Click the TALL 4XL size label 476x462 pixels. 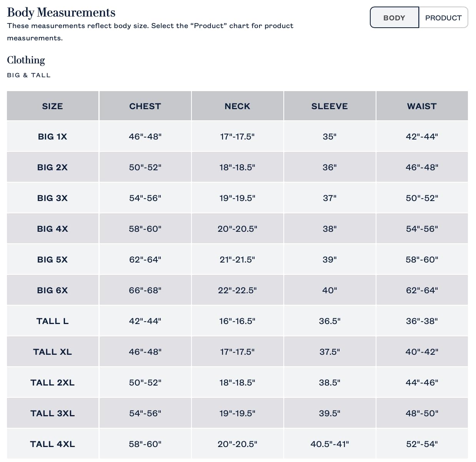pyautogui.click(x=53, y=444)
